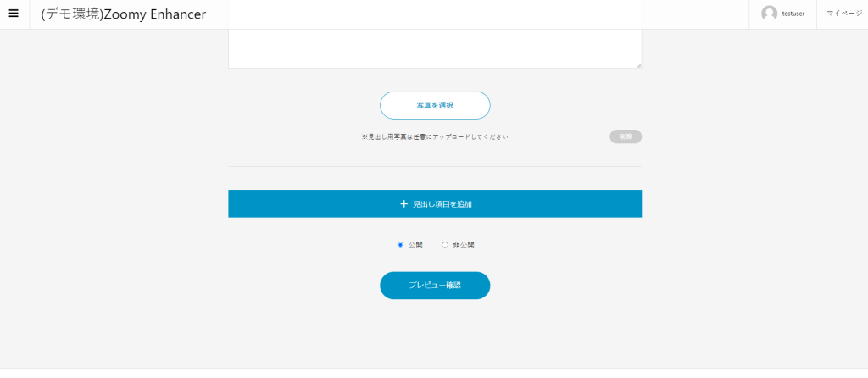Click the gray 削除 button

point(626,136)
